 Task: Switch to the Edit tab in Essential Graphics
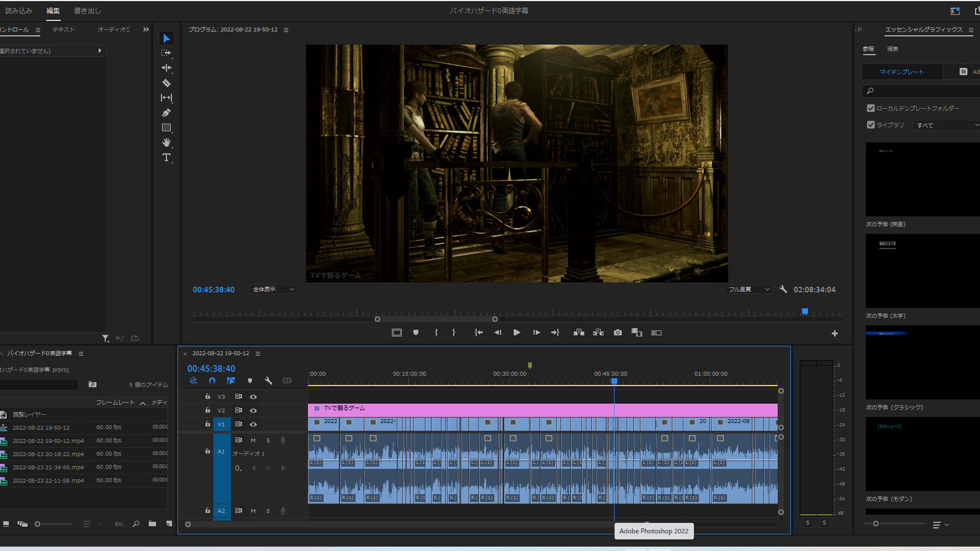click(x=892, y=49)
